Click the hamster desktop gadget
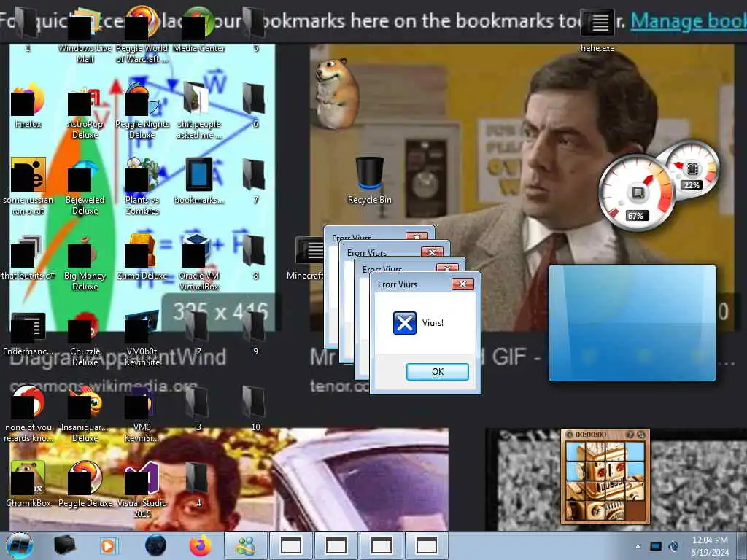Image resolution: width=747 pixels, height=560 pixels. tap(336, 93)
